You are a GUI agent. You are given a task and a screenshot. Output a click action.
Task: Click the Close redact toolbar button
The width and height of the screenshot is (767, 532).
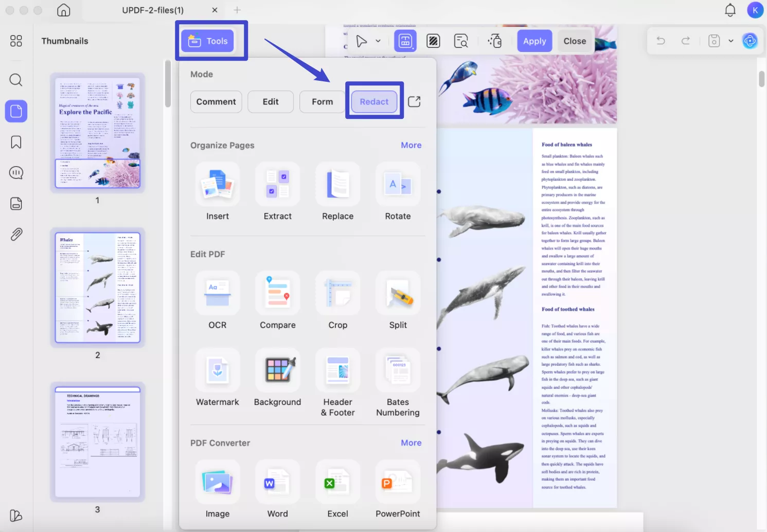(x=575, y=41)
